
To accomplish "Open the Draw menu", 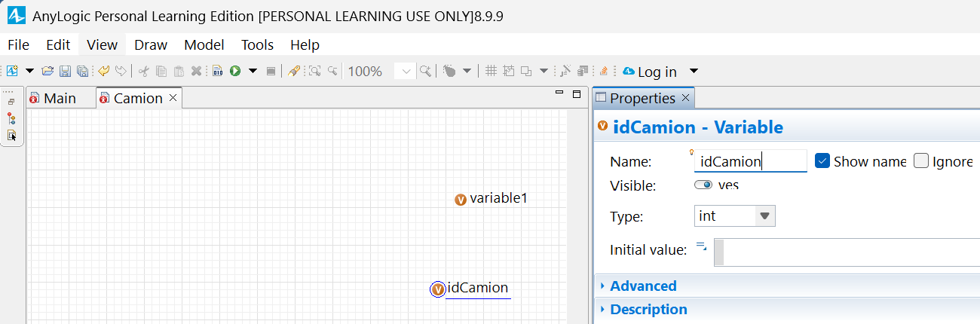I will (151, 44).
